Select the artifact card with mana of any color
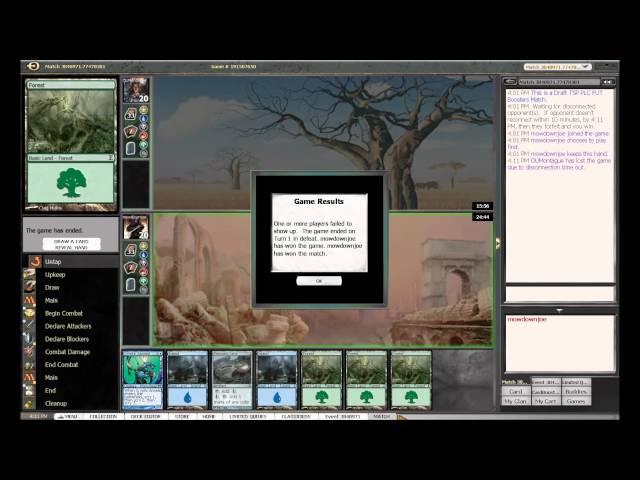This screenshot has width=640, height=480. coord(232,380)
